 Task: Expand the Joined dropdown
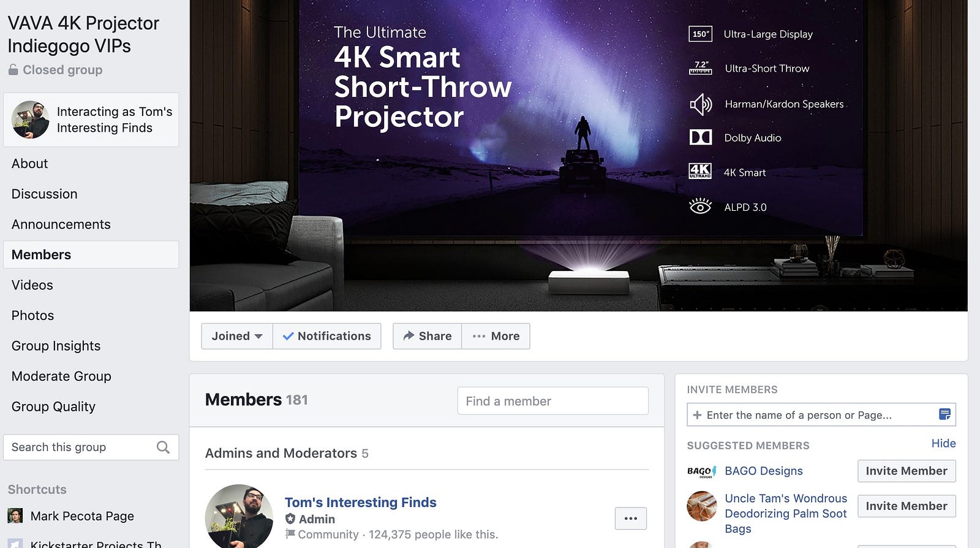click(x=237, y=336)
